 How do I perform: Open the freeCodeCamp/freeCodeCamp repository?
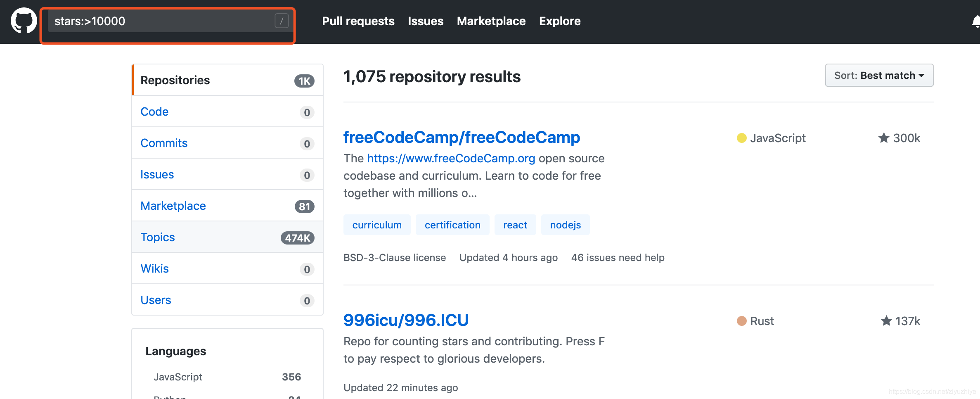point(461,137)
